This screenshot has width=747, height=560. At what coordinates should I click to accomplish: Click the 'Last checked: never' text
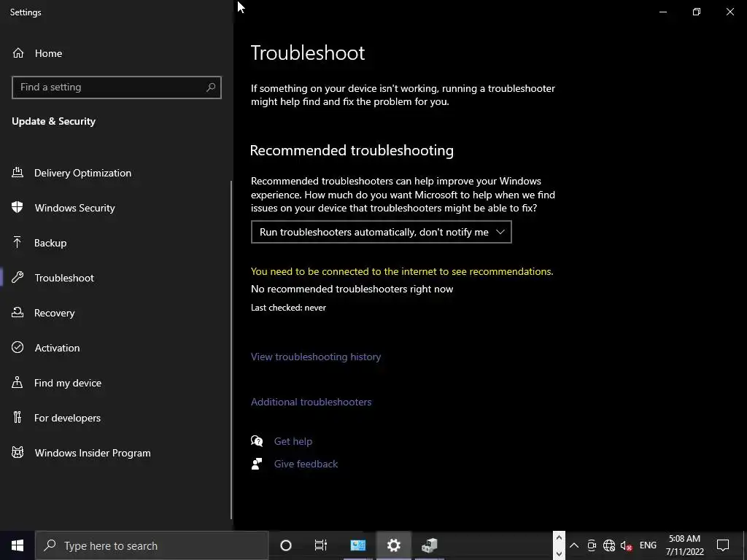(x=288, y=308)
